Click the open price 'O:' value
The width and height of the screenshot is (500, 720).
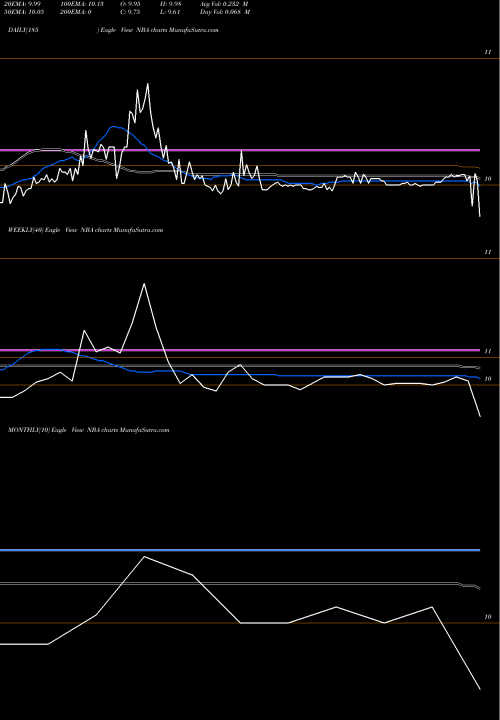coord(130,4)
